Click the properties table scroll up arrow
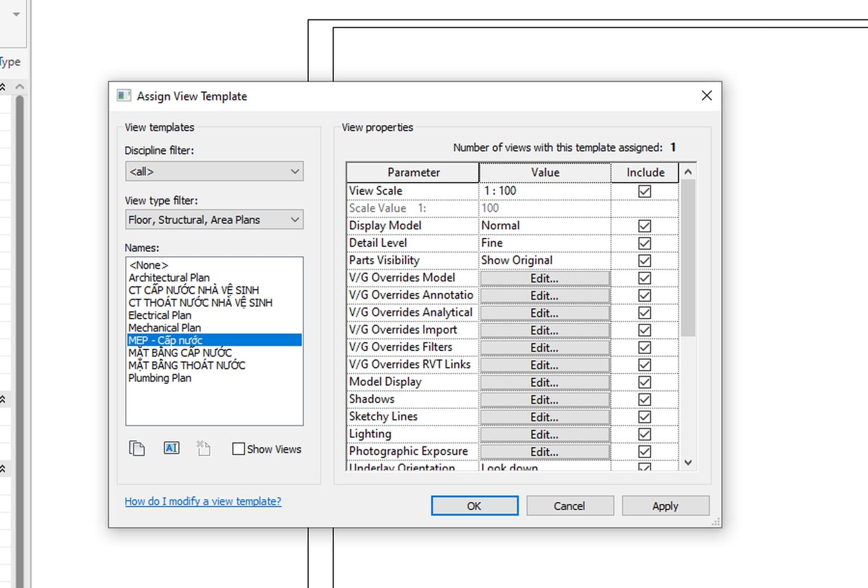Viewport: 868px width, 588px height. click(x=688, y=171)
